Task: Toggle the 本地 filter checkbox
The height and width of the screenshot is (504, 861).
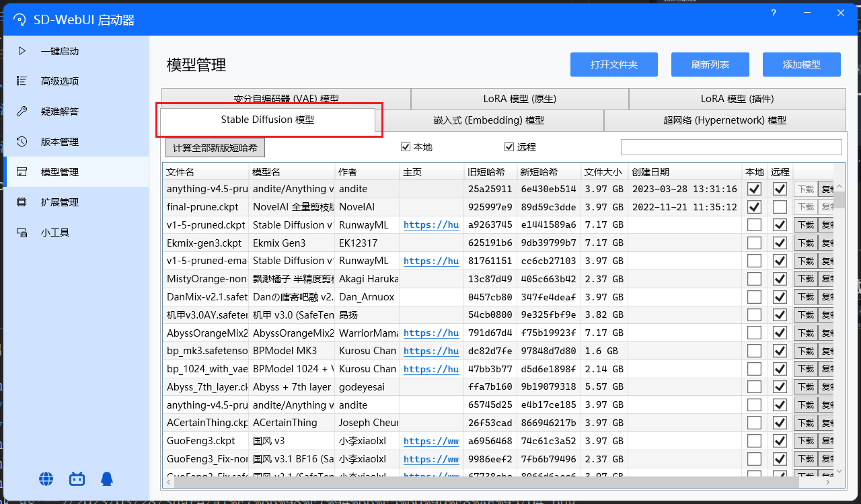Action: 406,147
